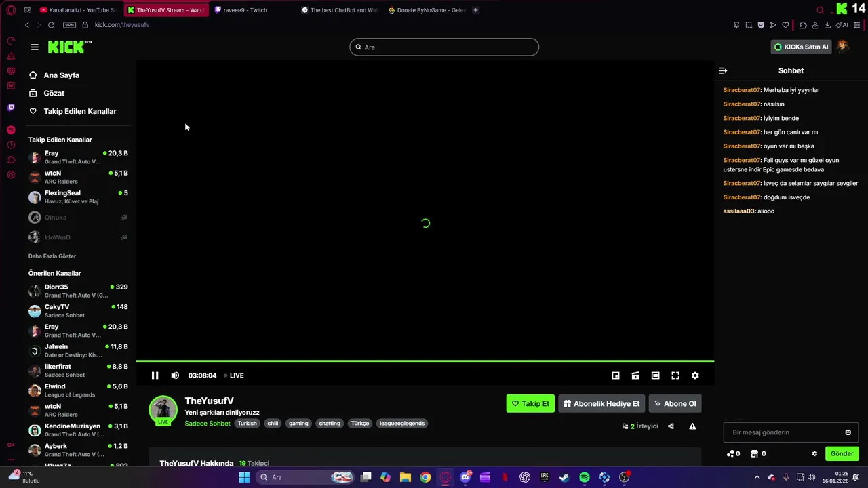868x488 pixels.
Task: Mute the stream volume
Action: click(175, 375)
